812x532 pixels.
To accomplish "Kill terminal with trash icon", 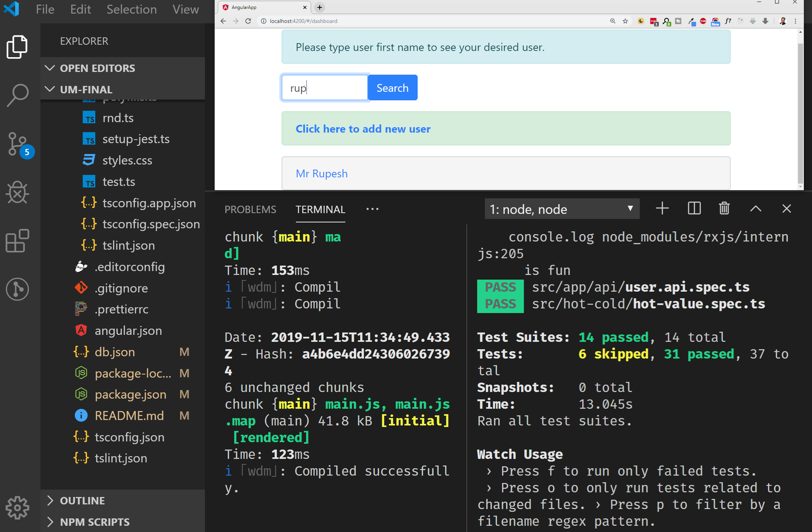I will click(724, 209).
